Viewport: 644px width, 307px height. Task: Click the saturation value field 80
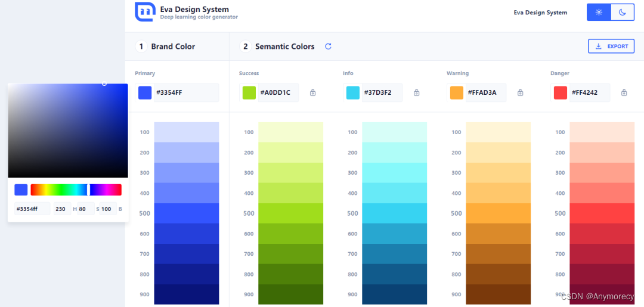pyautogui.click(x=86, y=209)
